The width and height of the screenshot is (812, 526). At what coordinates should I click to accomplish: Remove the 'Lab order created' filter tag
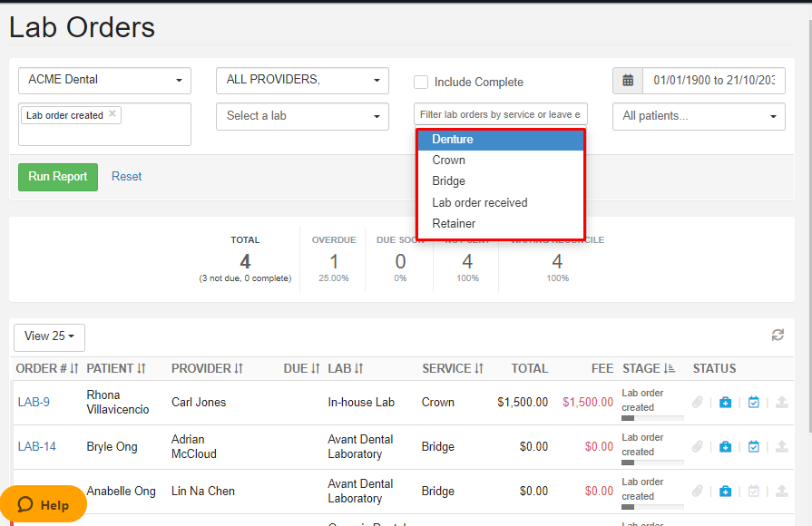tap(113, 114)
